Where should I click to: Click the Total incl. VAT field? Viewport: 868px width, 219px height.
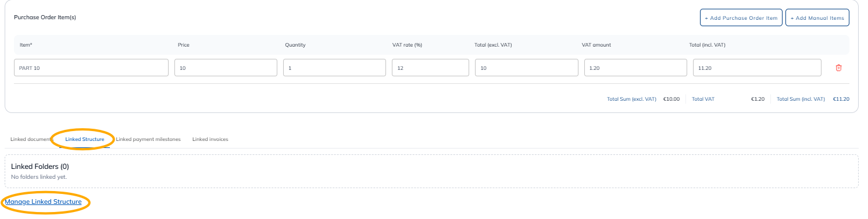(x=757, y=68)
